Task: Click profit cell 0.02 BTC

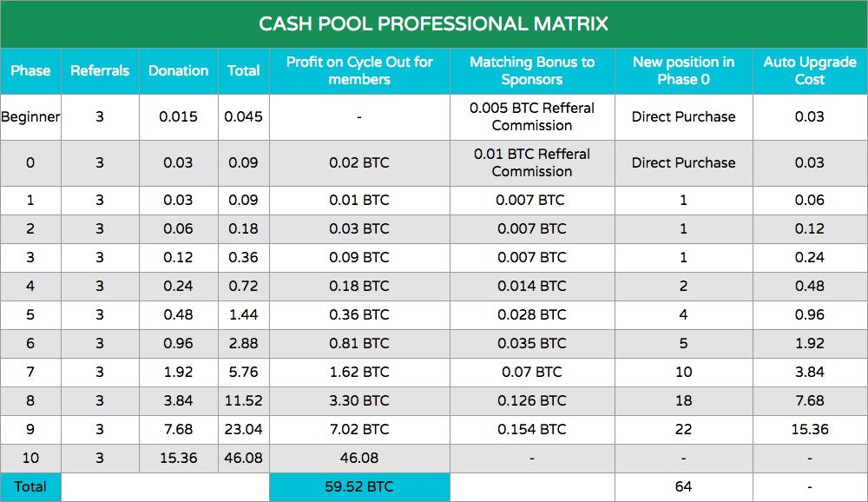Action: point(359,163)
